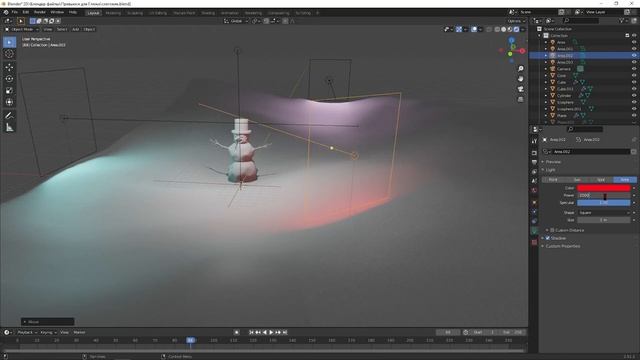640x360 pixels.
Task: Toggle the Shadow checkbox
Action: (x=548, y=238)
